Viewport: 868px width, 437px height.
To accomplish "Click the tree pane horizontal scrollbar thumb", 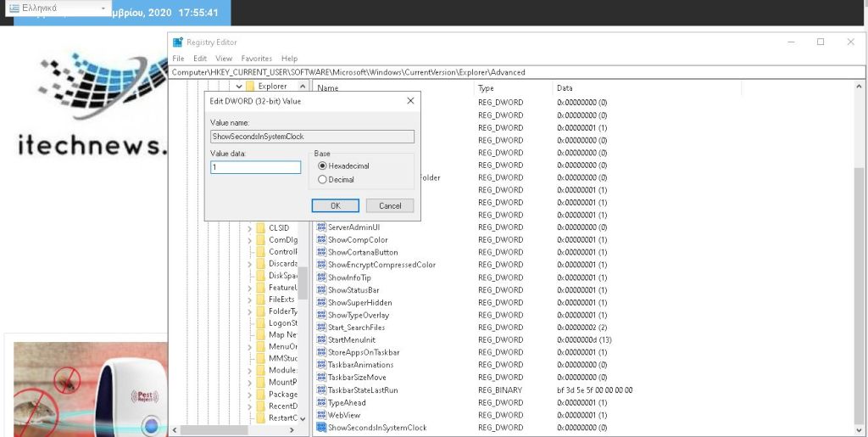I will point(214,430).
